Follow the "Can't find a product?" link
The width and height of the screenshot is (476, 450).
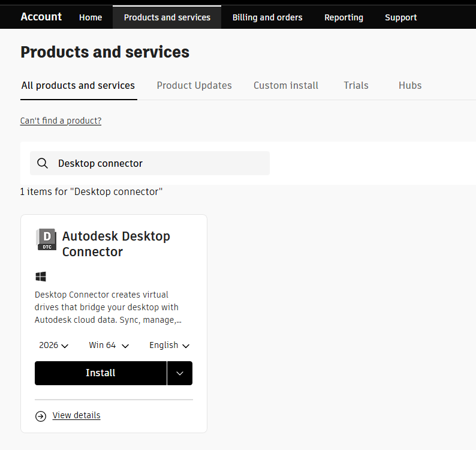click(61, 121)
